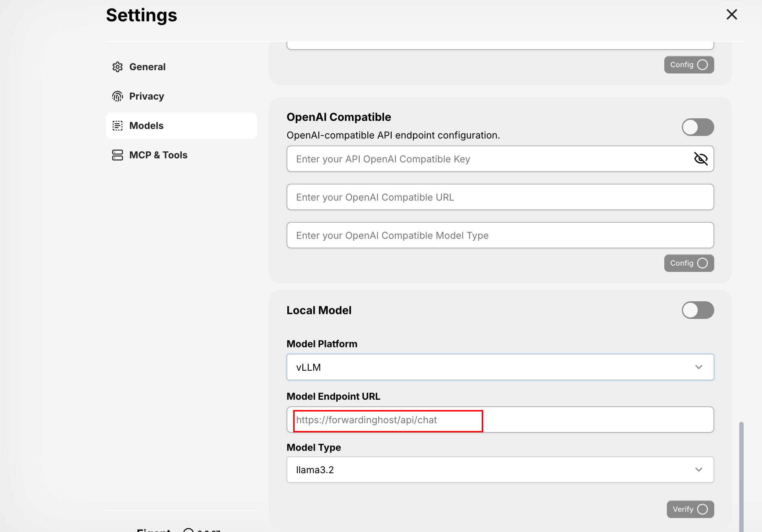Open the Privacy settings section
The height and width of the screenshot is (532, 762).
(181, 96)
